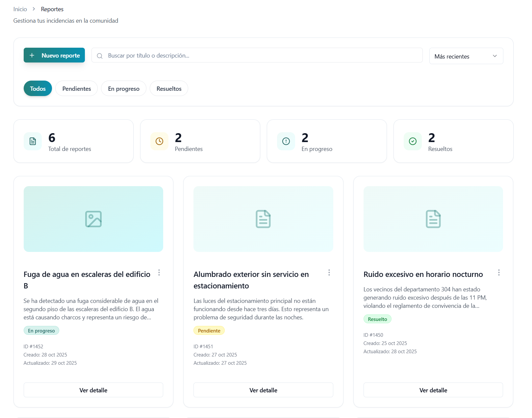Click the check-circle icon on Resueltos card
The width and height of the screenshot is (532, 418).
(x=413, y=141)
